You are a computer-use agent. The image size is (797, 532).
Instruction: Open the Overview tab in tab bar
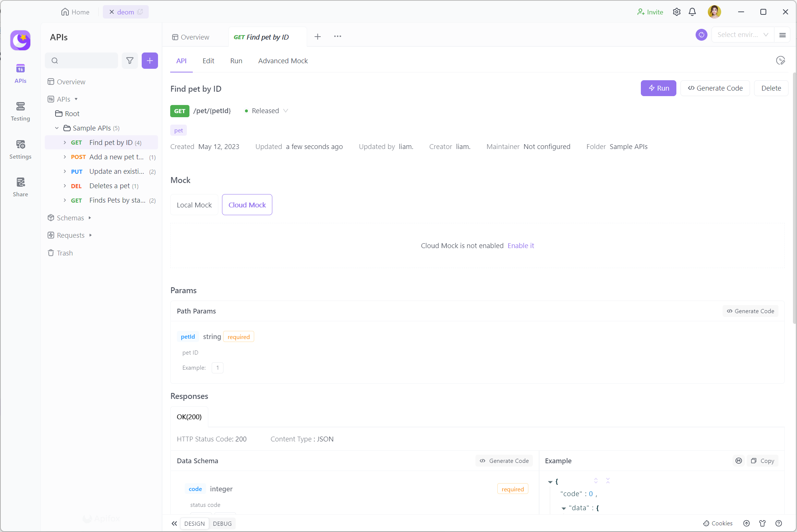191,37
